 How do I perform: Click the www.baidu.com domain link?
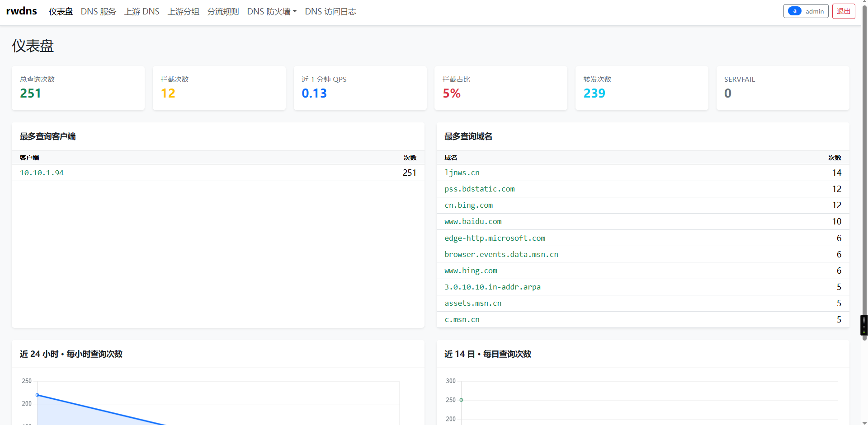point(473,222)
